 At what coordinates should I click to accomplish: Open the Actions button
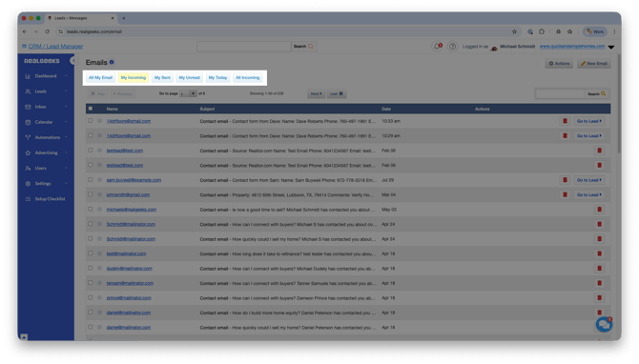[559, 64]
